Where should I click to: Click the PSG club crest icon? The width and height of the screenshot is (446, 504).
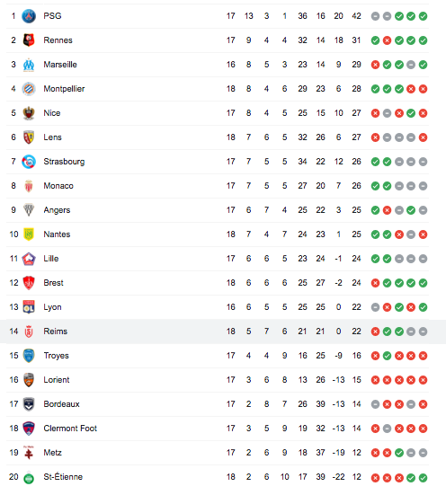click(29, 16)
